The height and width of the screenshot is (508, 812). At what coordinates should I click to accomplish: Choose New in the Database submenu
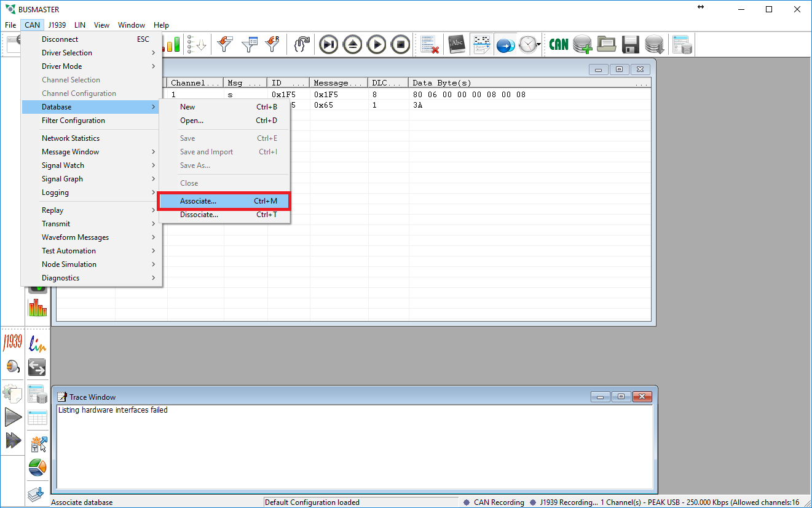point(224,107)
